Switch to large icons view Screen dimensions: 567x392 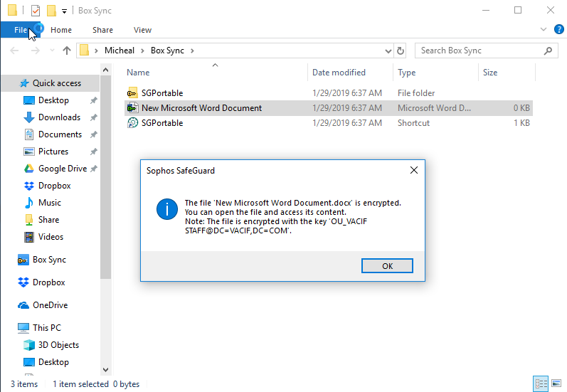pos(556,383)
